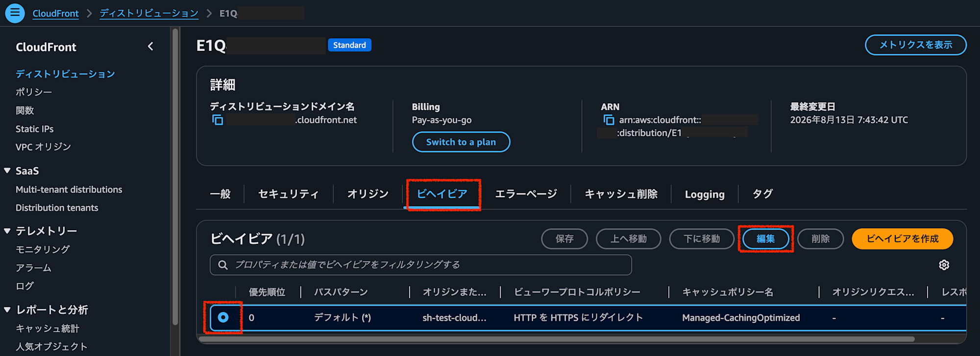980x356 pixels.
Task: Select the radio button for default behavior
Action: coord(223,317)
